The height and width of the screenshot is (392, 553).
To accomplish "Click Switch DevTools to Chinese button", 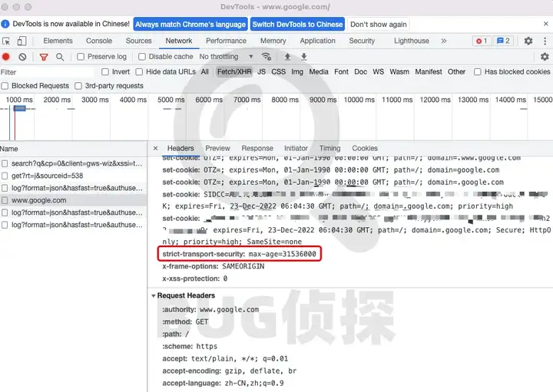I will [x=298, y=25].
